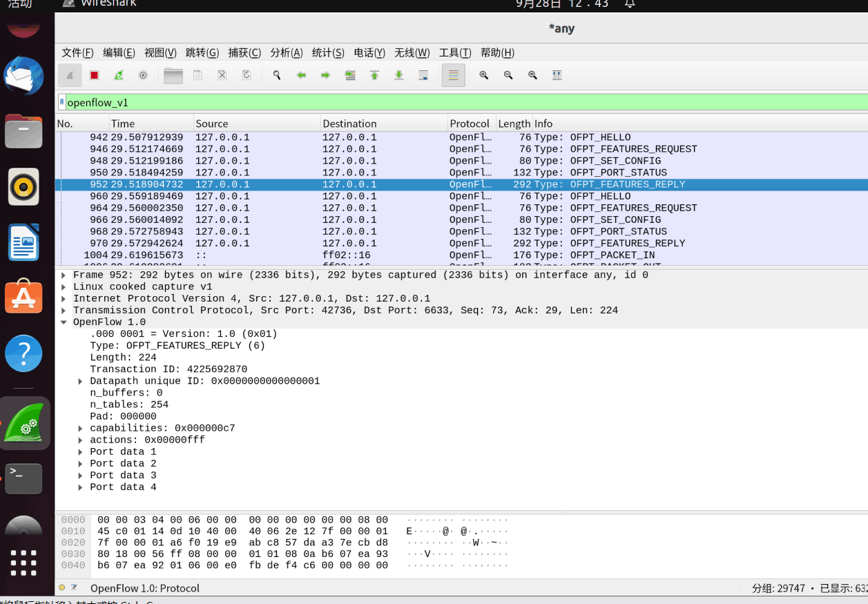Sort by the Destination column header

(x=384, y=124)
